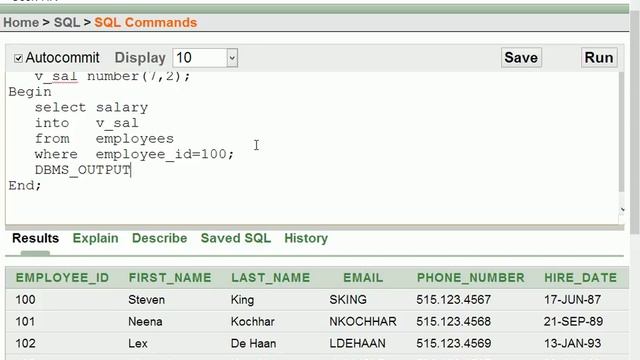Click email cell SKING
Image resolution: width=640 pixels, height=360 pixels.
(348, 300)
